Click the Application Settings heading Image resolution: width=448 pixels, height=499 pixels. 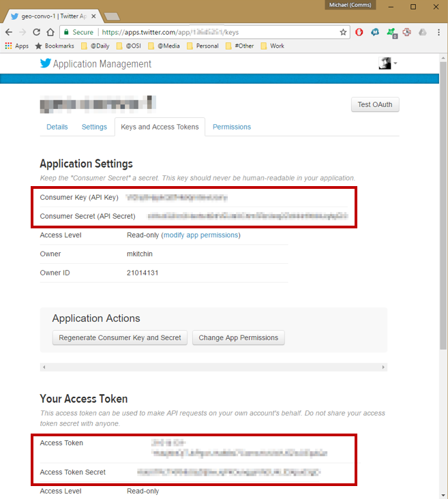click(87, 164)
